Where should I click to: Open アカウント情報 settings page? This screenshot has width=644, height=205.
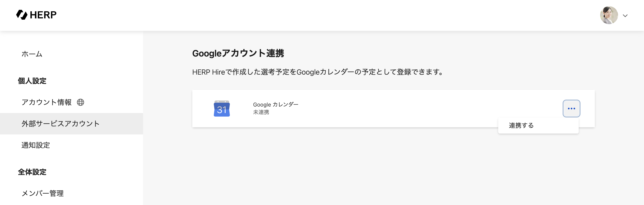click(x=47, y=102)
